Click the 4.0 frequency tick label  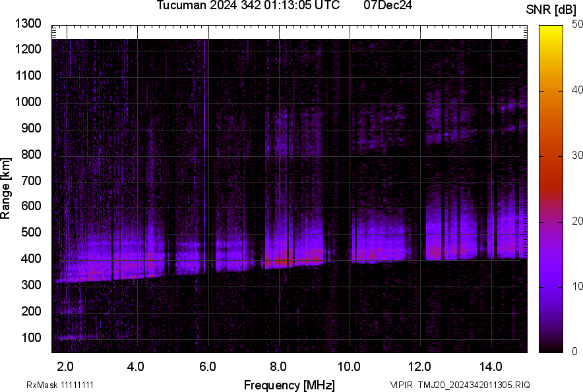135,367
